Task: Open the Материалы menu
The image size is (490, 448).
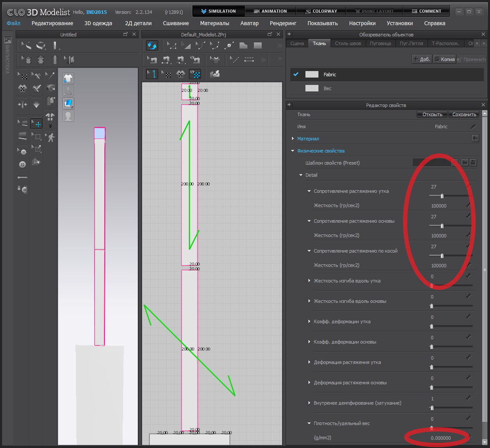Action: pyautogui.click(x=214, y=23)
